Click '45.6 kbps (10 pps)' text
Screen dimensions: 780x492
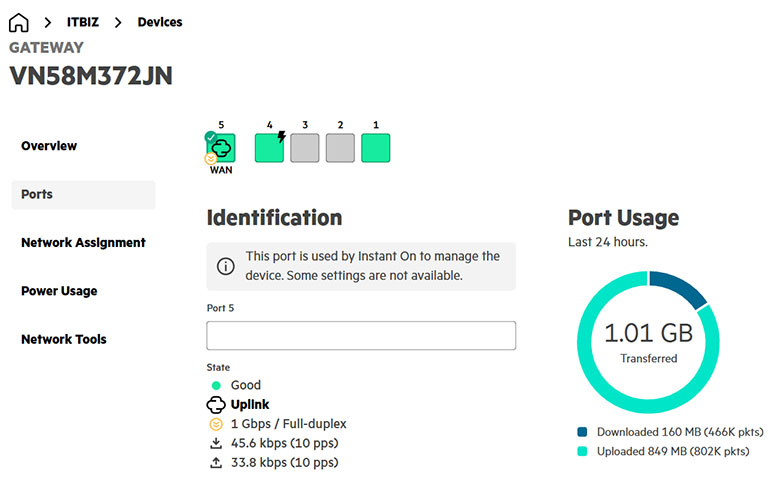pos(285,443)
